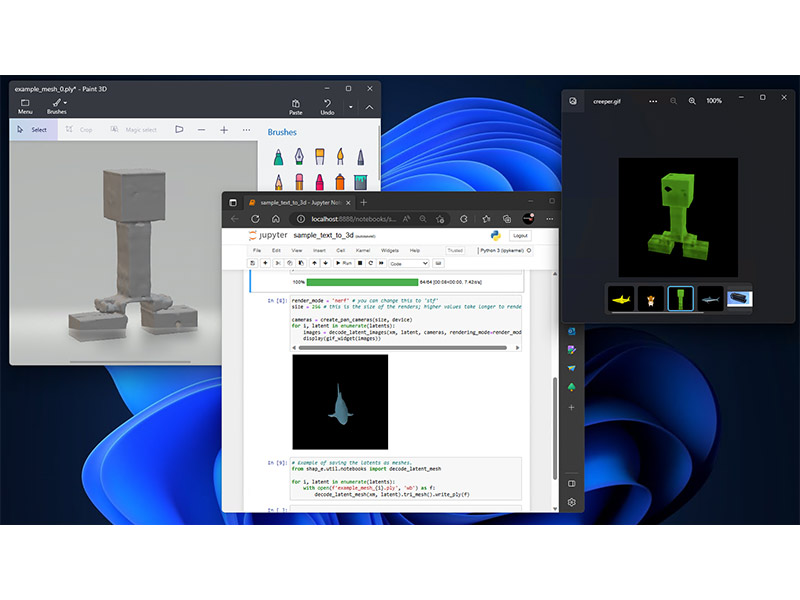The image size is (800, 600).
Task: Collapse the Paint 3D ribbon with the chevron
Action: [x=369, y=107]
